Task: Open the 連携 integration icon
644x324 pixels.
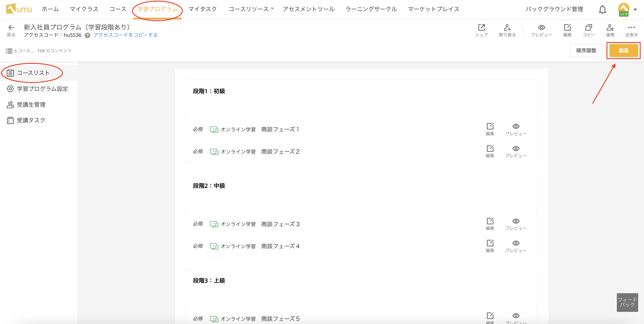Action: (x=610, y=27)
